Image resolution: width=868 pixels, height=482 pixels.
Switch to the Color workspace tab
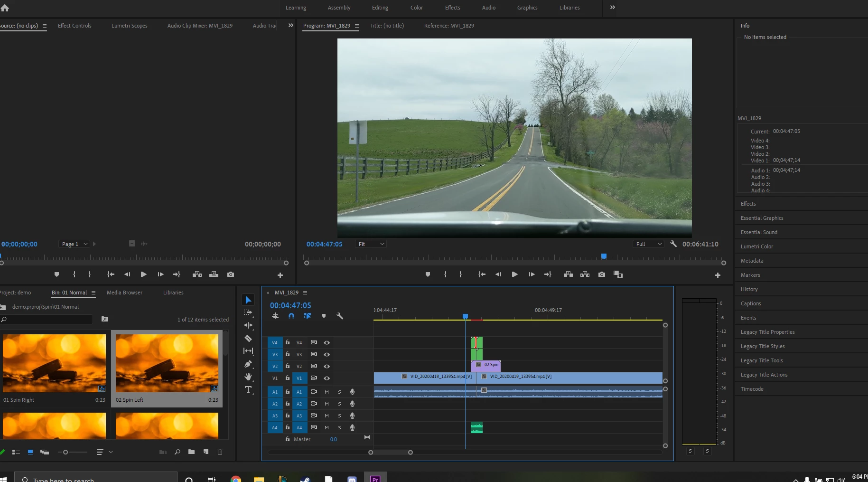click(416, 8)
